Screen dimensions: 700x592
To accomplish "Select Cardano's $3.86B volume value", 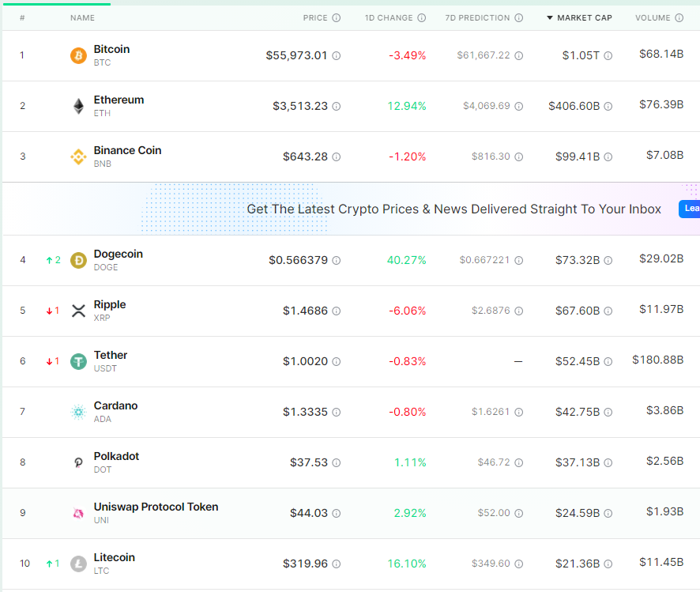I will (664, 410).
